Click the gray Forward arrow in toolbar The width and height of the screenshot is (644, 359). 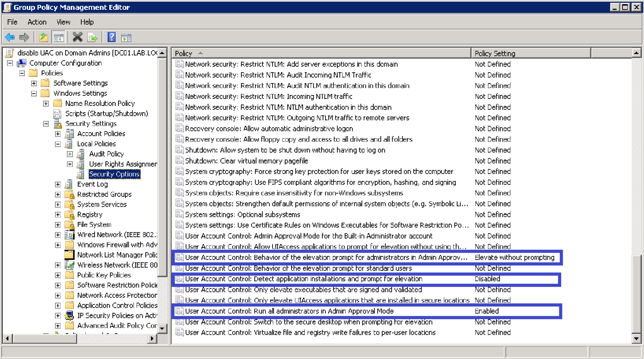tap(24, 37)
